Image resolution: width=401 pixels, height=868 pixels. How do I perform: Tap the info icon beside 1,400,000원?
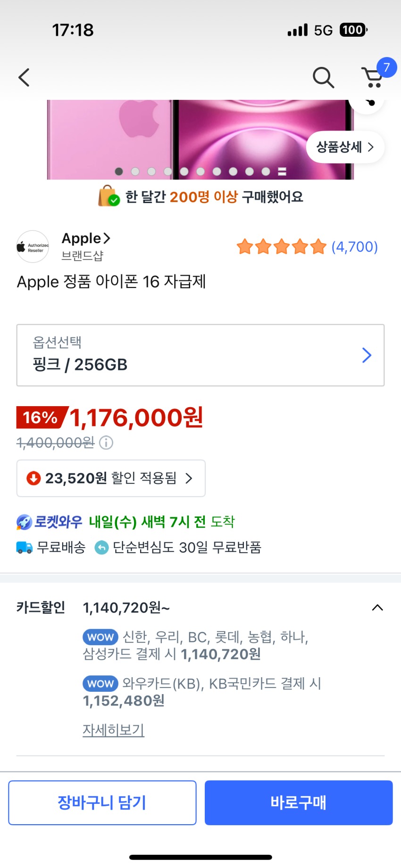pos(106,442)
